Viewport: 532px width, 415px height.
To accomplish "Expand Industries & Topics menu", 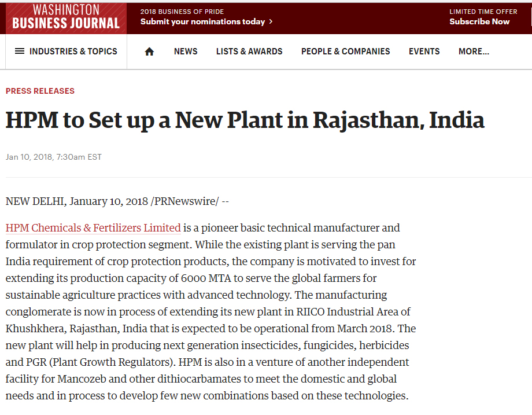I will coord(66,52).
